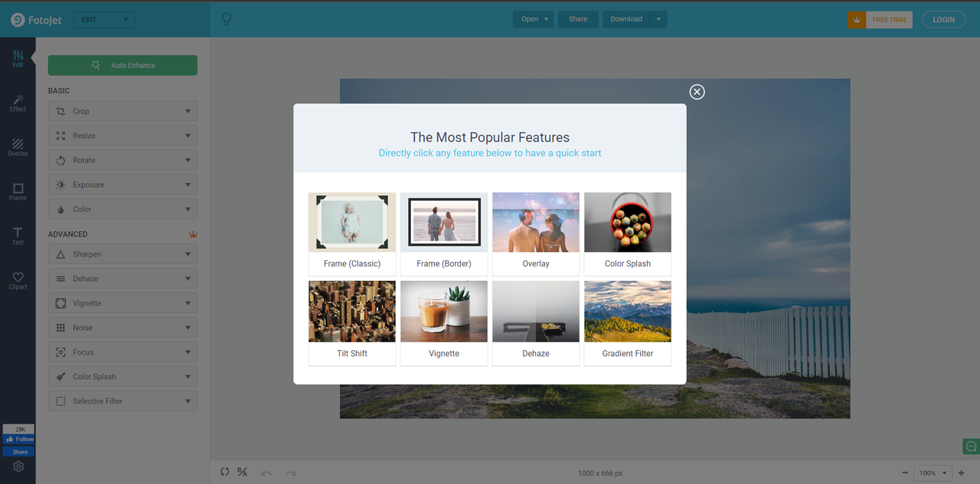The height and width of the screenshot is (484, 980).
Task: Click the LOGIN button
Action: 944,20
